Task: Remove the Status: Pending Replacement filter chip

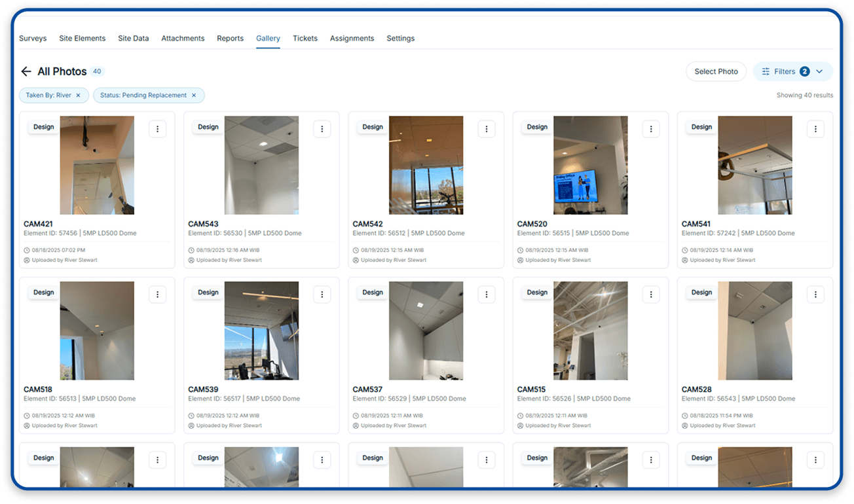Action: [x=194, y=96]
